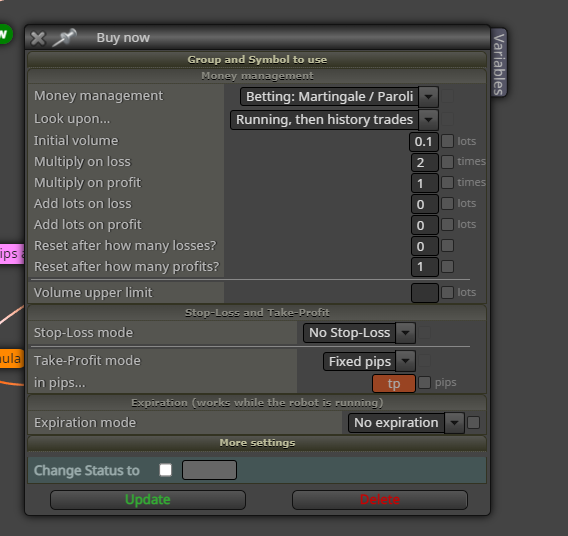Image resolution: width=568 pixels, height=536 pixels.
Task: Edit Reset after how many profits field
Action: (425, 267)
